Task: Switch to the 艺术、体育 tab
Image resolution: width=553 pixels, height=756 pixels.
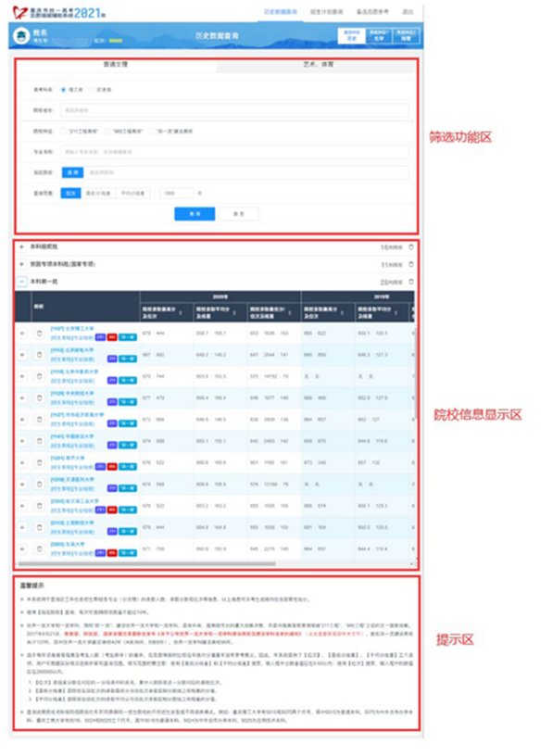Action: click(x=318, y=65)
